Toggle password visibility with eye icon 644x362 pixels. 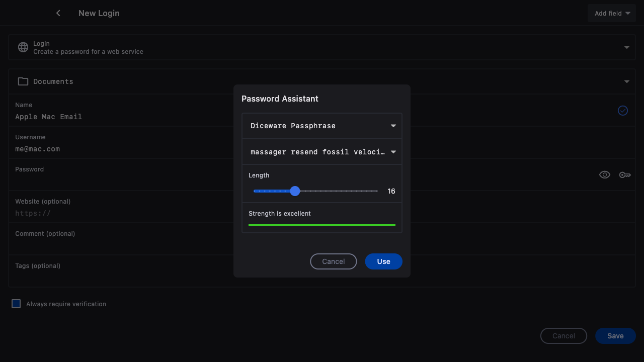coord(605,175)
